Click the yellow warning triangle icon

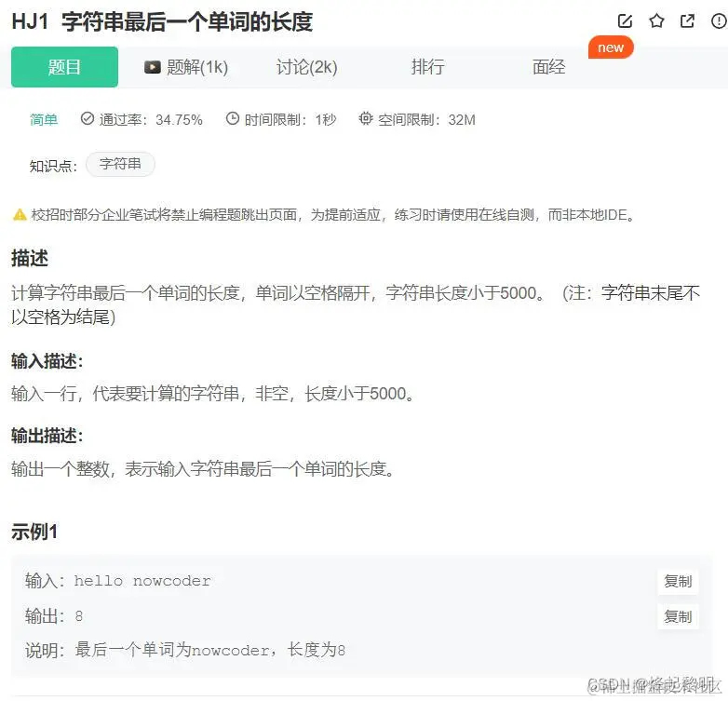coord(20,215)
